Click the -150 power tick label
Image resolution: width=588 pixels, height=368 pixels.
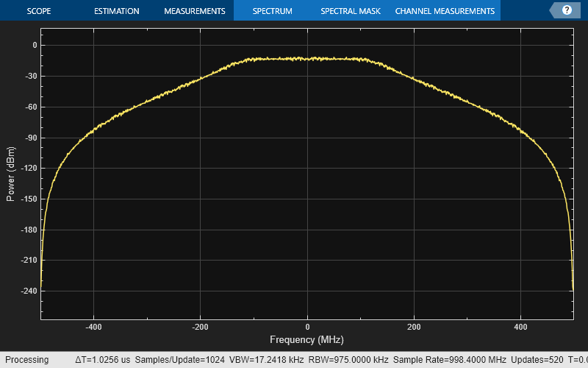(29, 199)
